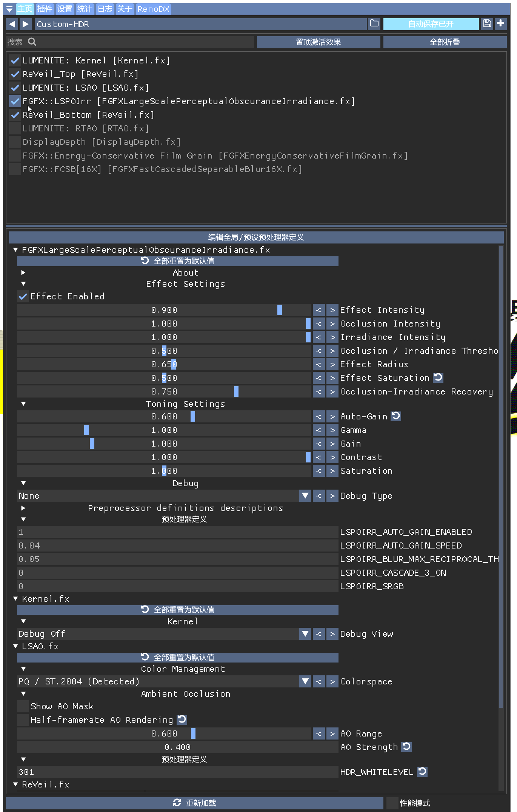This screenshot has width=517, height=812.
Task: Reset HDR_WHITELEVEL definition to default
Action: coord(422,772)
